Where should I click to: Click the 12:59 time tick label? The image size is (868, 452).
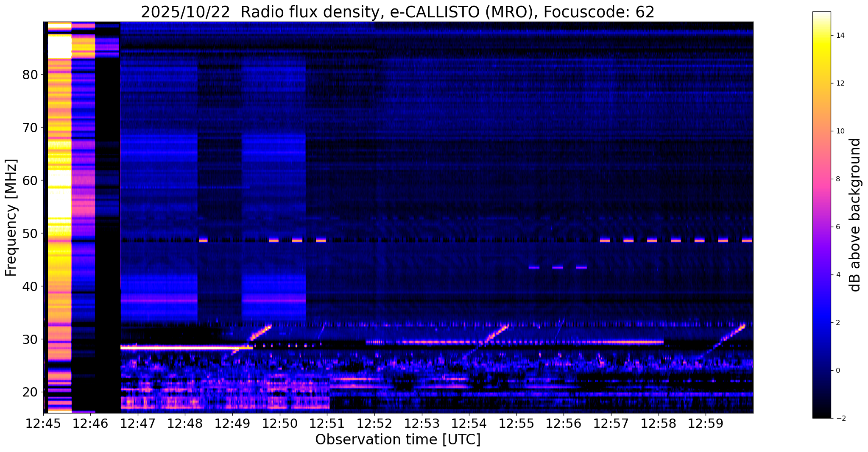click(x=705, y=423)
